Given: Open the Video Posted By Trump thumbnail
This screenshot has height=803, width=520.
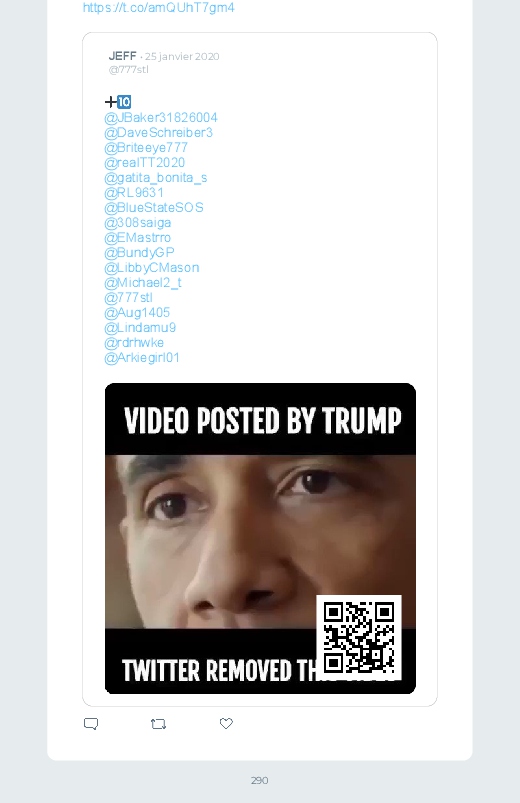Looking at the screenshot, I should click(x=260, y=538).
